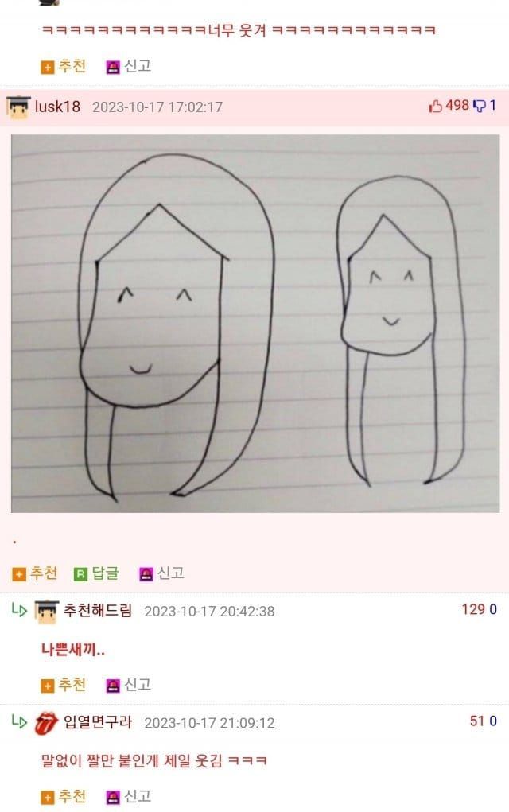Open the Rolling Stones tongue avatar of 입열면구라
Viewport: 509px width, 812px height.
click(x=46, y=723)
